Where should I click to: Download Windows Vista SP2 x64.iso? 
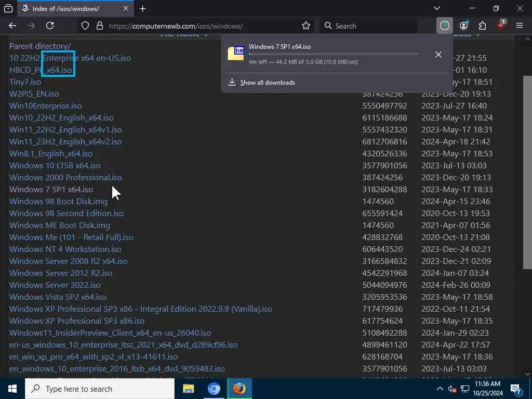(58, 297)
